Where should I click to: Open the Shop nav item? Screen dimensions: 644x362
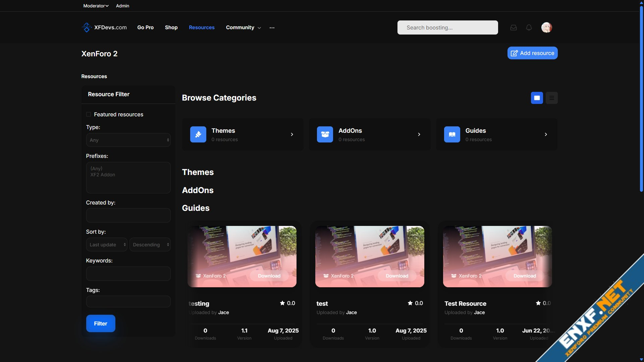click(x=171, y=27)
